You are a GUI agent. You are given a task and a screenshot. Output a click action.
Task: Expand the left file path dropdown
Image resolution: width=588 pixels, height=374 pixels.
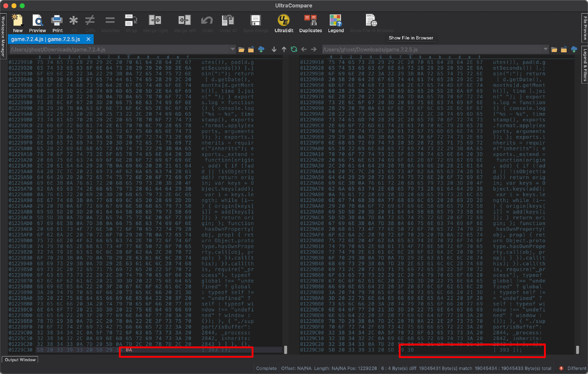(x=233, y=50)
